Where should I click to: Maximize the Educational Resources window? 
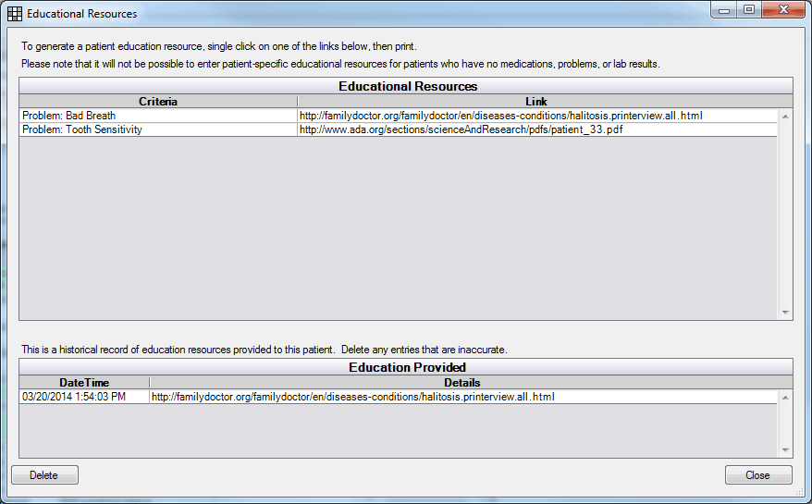(x=749, y=10)
